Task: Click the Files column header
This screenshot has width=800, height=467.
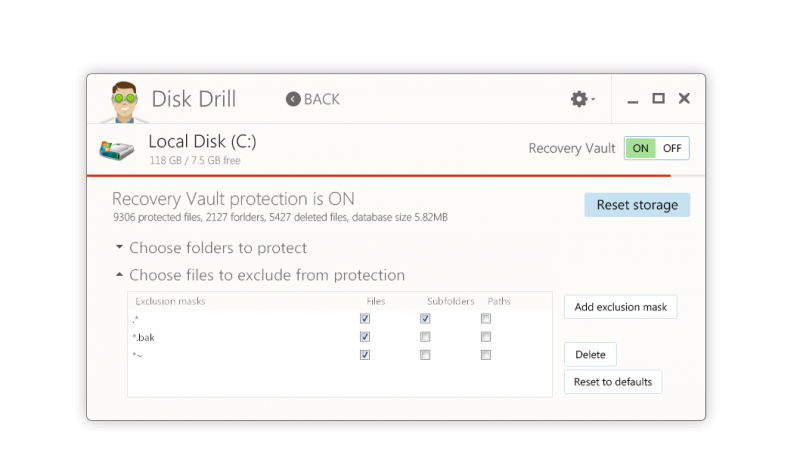Action: click(x=376, y=301)
